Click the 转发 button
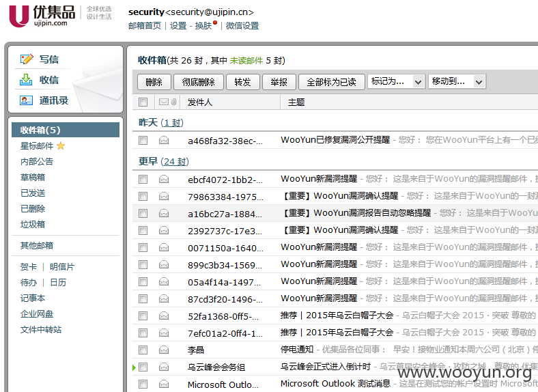 point(242,82)
